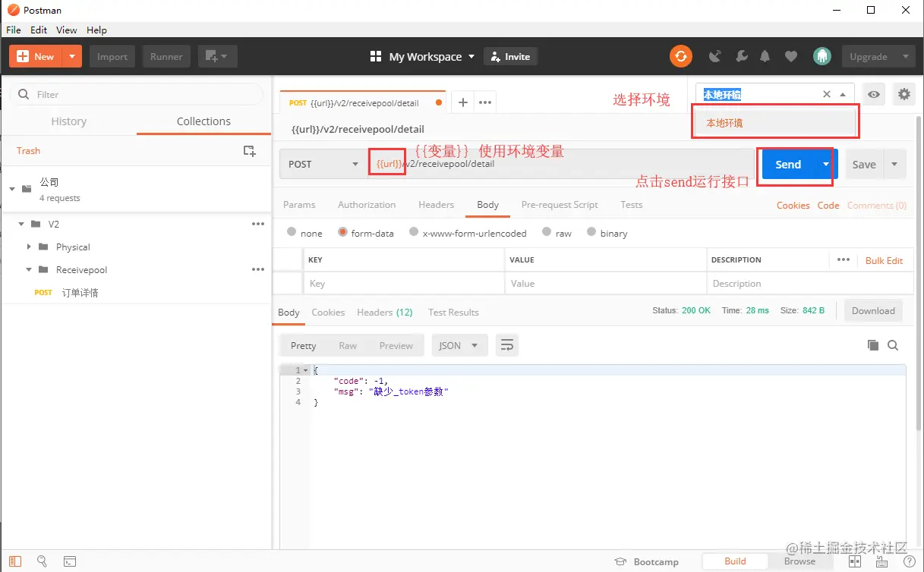
Task: Click the Runner button
Action: [x=166, y=56]
